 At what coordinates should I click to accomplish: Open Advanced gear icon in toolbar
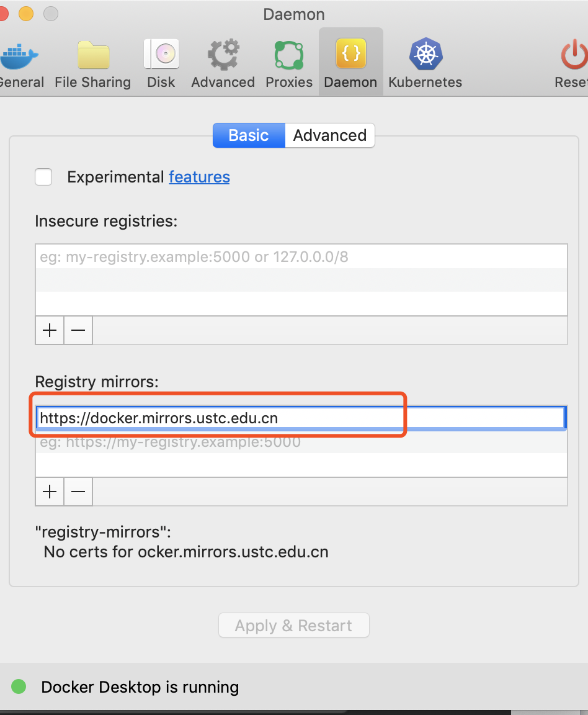click(223, 56)
